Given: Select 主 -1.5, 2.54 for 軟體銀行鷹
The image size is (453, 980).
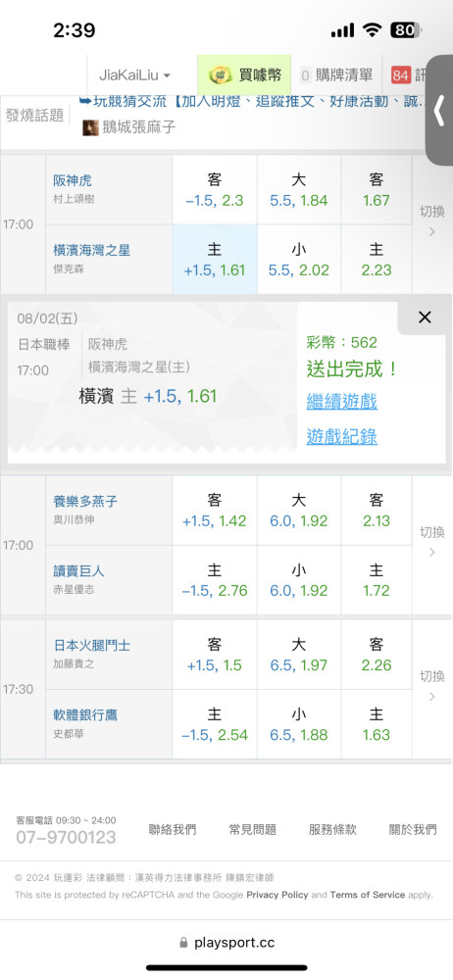Looking at the screenshot, I should (x=215, y=724).
